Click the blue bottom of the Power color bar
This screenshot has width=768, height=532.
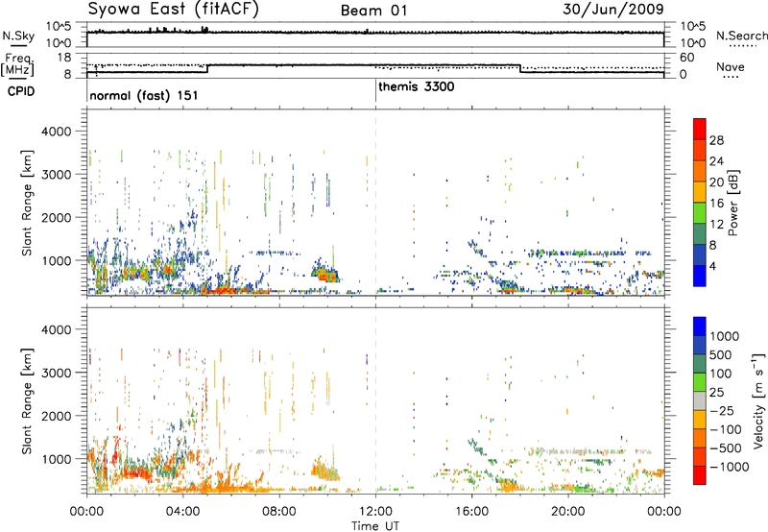[700, 277]
